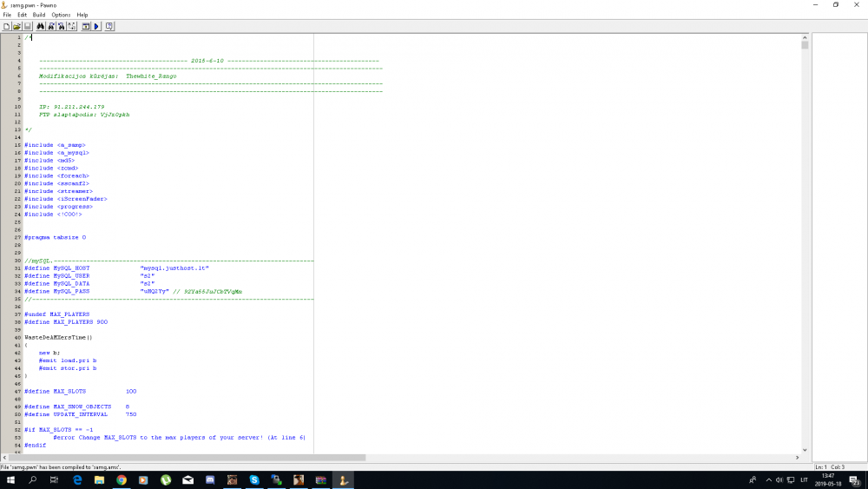Click the MySQL_HOST define line
The height and width of the screenshot is (489, 868).
[116, 268]
